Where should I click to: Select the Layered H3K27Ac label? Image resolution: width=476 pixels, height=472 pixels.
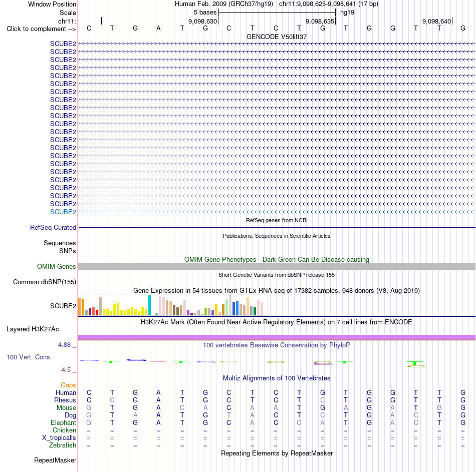point(33,329)
